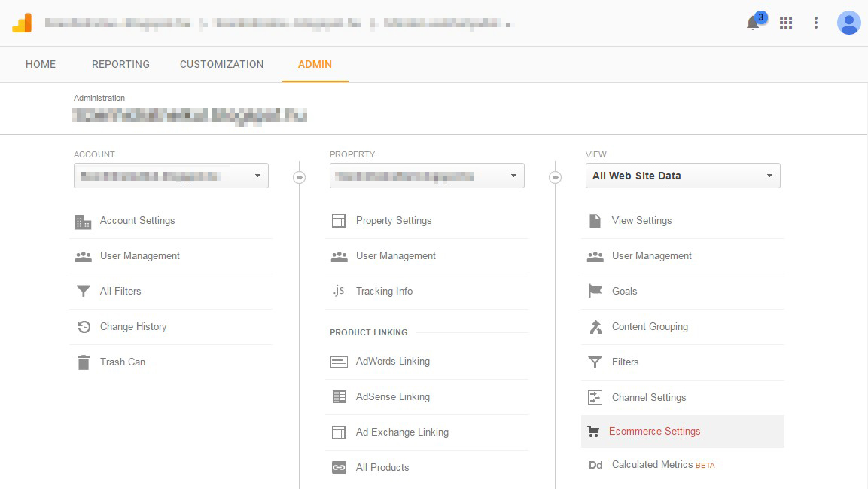Image resolution: width=868 pixels, height=489 pixels.
Task: Open AdSense Linking
Action: click(x=391, y=397)
